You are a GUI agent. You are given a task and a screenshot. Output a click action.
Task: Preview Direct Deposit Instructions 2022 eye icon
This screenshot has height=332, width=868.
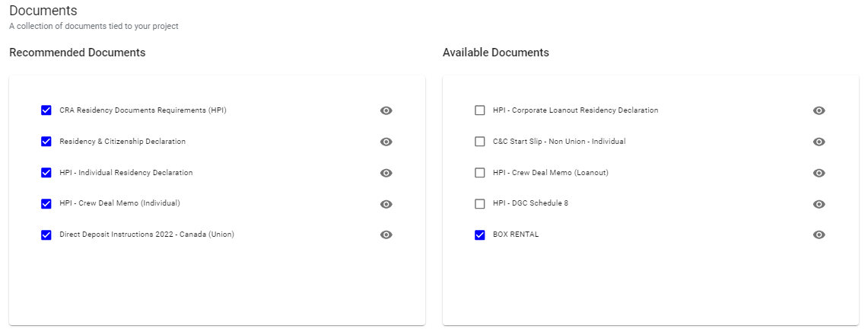pyautogui.click(x=386, y=235)
